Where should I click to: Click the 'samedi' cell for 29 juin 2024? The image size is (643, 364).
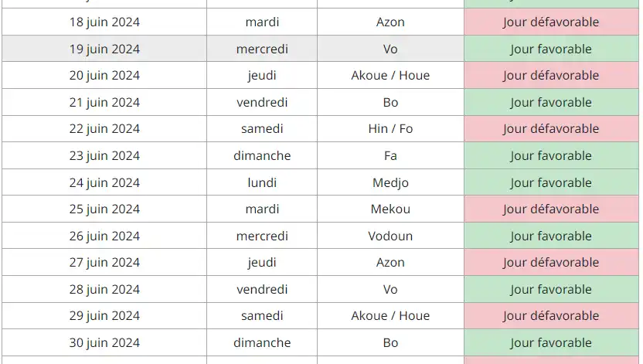click(262, 316)
